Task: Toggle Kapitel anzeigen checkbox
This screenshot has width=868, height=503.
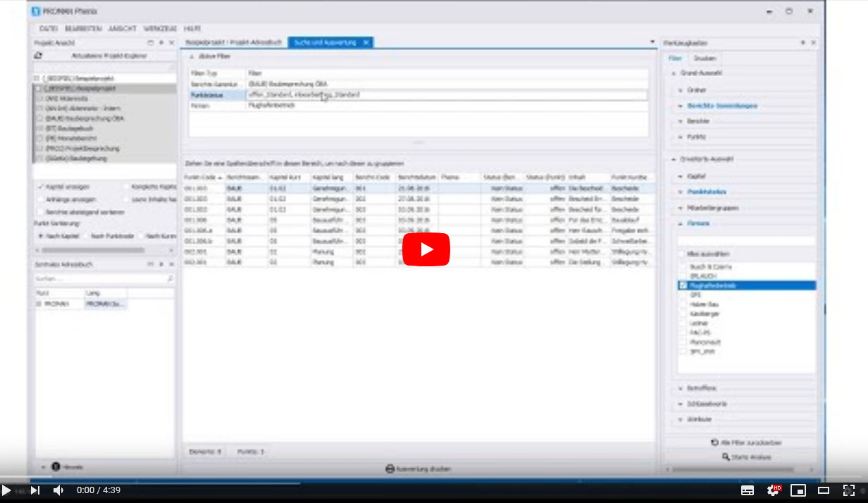Action: click(x=39, y=187)
